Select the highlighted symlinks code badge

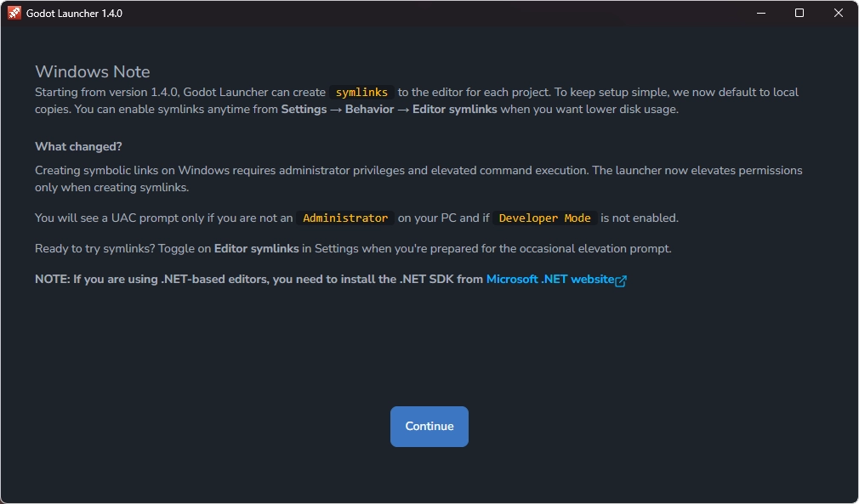[x=361, y=92]
